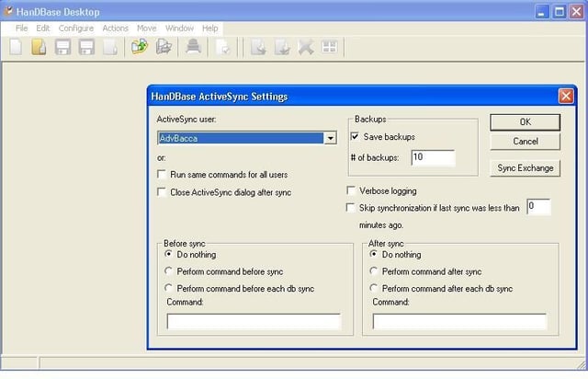Uncheck the Save backups checkbox
Image resolution: width=588 pixels, height=379 pixels.
tap(355, 136)
